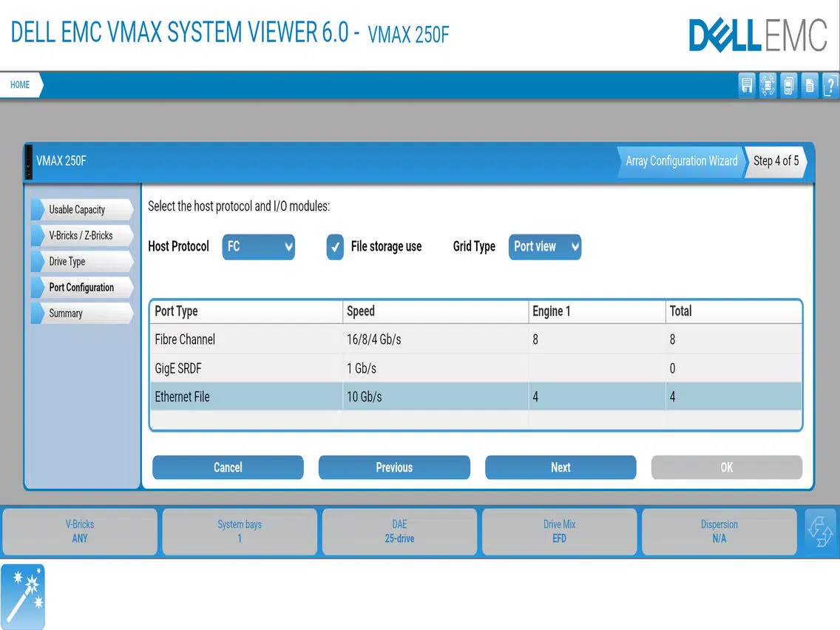The width and height of the screenshot is (840, 630).
Task: Click the sync/refresh toolbar icon
Action: pos(768,85)
